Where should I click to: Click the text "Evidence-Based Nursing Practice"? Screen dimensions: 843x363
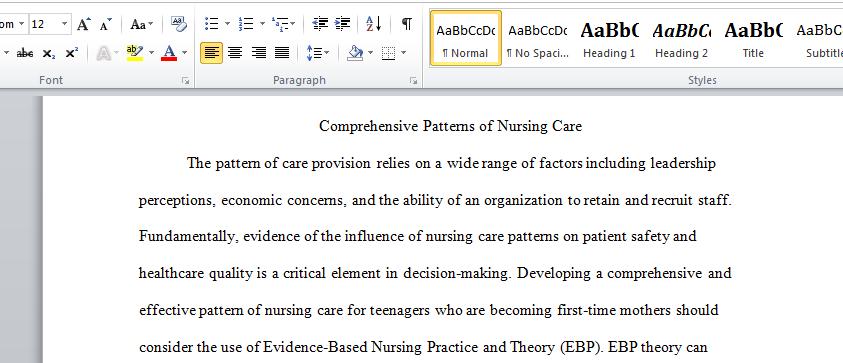[370, 347]
